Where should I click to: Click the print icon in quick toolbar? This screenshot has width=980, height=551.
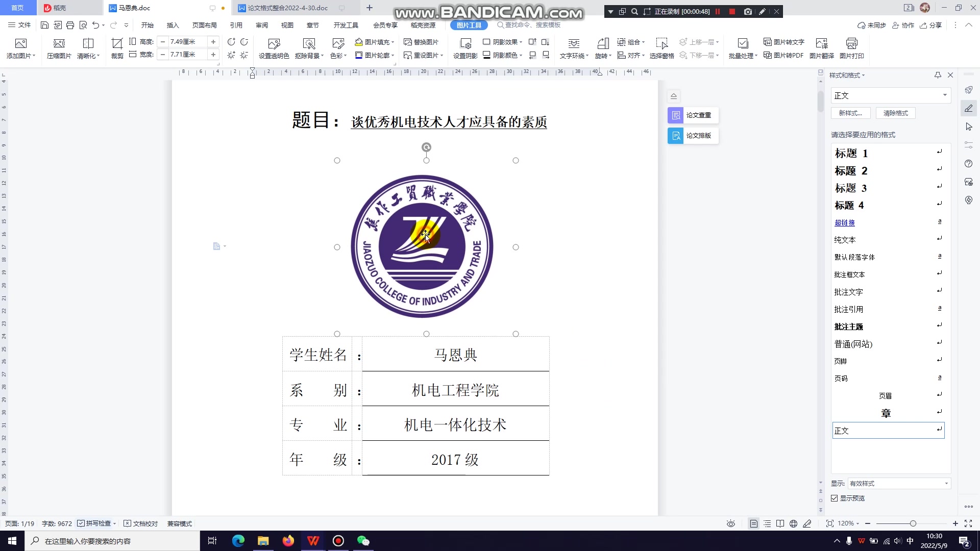point(70,25)
